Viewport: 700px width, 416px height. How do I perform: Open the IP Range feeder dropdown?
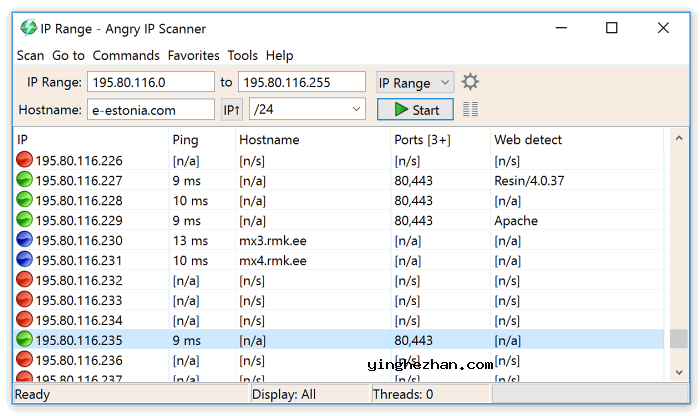pyautogui.click(x=415, y=83)
